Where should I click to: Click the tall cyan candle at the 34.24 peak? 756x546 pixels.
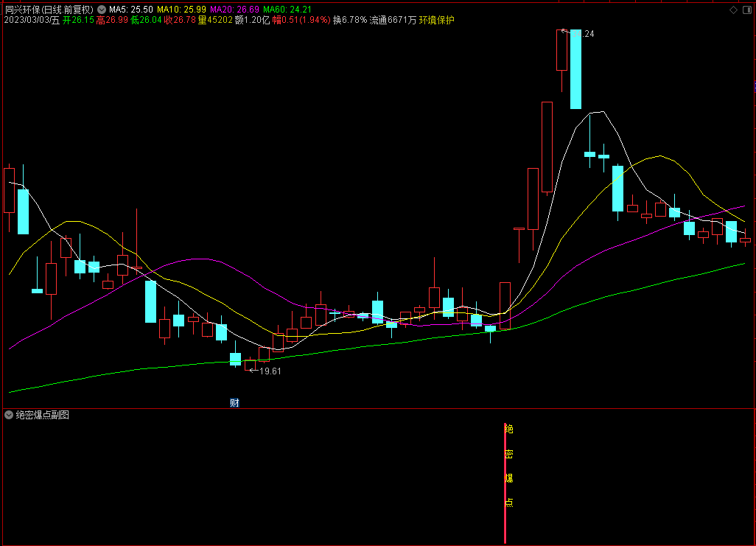tap(575, 69)
